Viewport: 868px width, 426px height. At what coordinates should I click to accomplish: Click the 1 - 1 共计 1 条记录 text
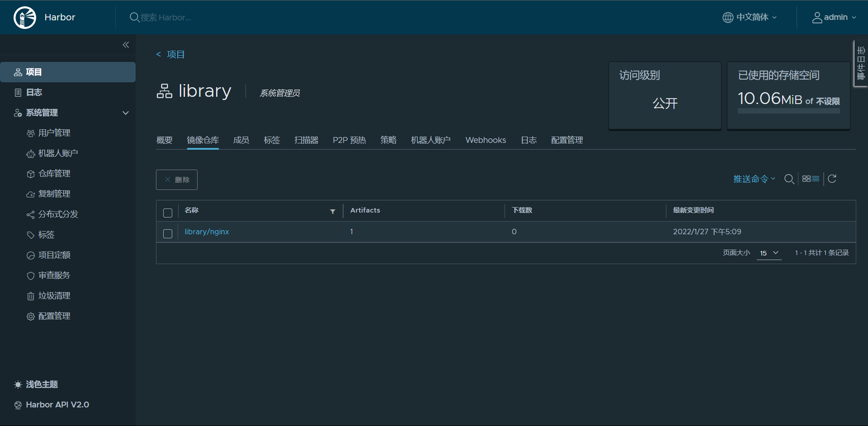point(822,253)
